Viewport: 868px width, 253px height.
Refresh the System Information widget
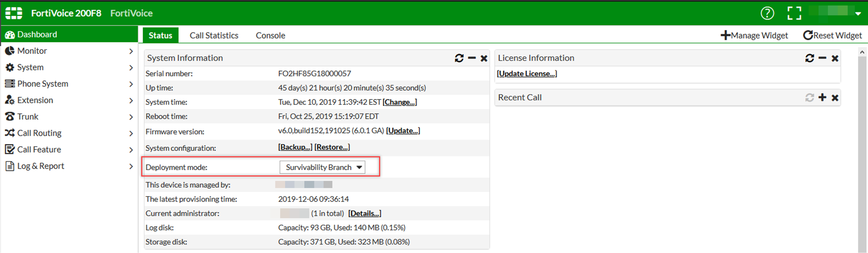click(x=459, y=58)
